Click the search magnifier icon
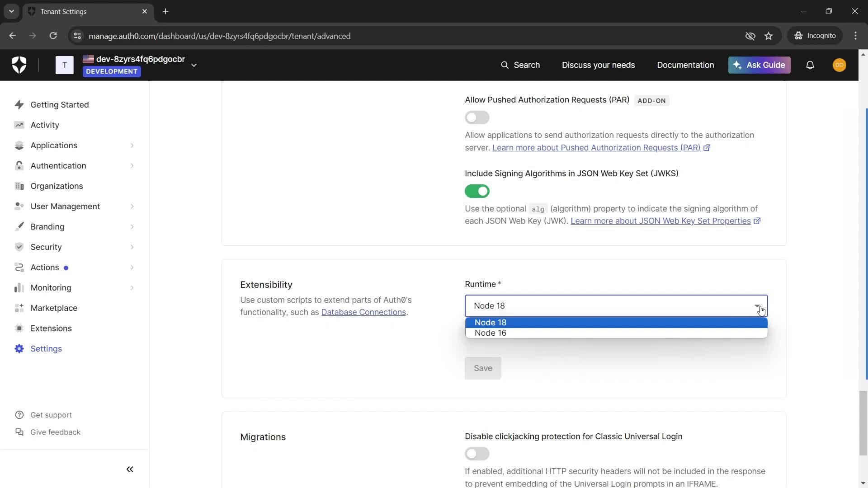 505,65
